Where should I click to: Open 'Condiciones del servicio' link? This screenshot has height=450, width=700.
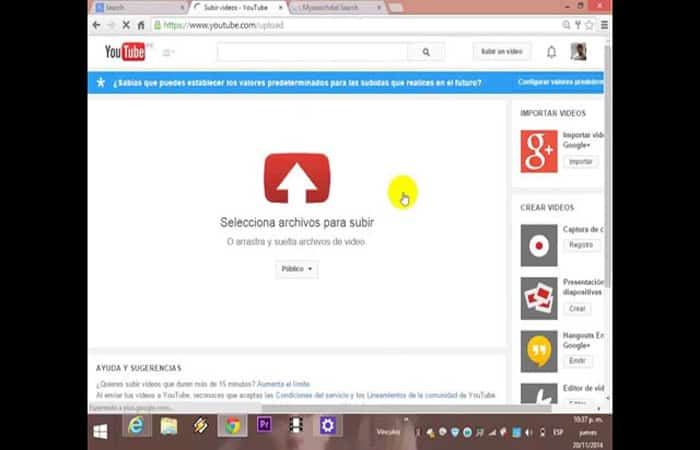312,396
